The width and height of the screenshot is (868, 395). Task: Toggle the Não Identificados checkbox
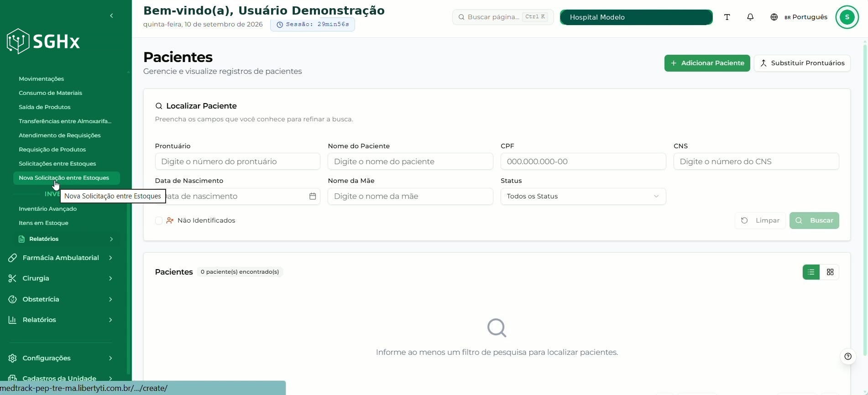(x=159, y=220)
